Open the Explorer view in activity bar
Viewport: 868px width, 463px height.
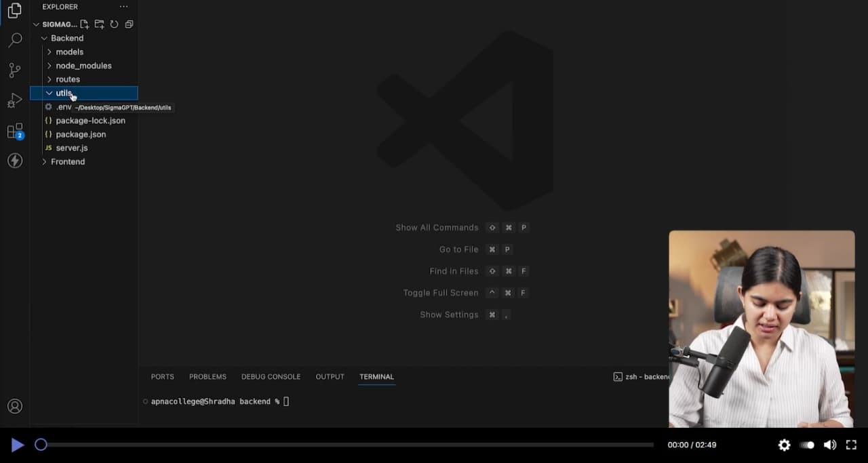click(14, 10)
